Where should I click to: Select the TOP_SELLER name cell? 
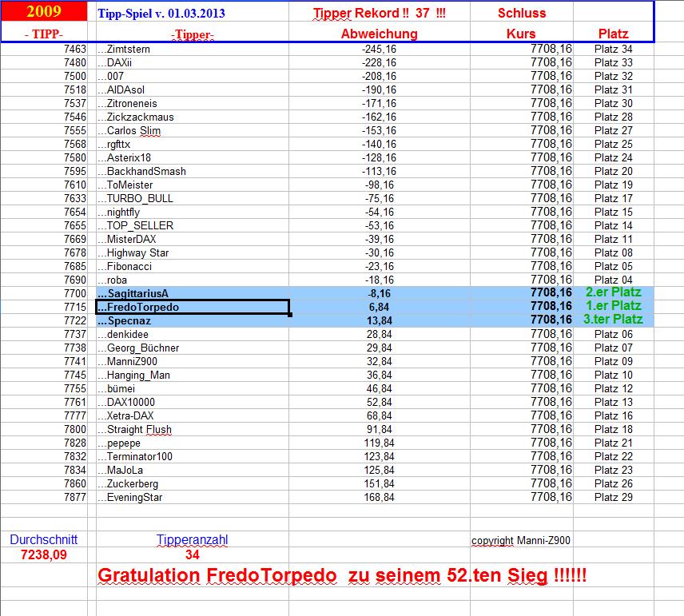(x=193, y=225)
